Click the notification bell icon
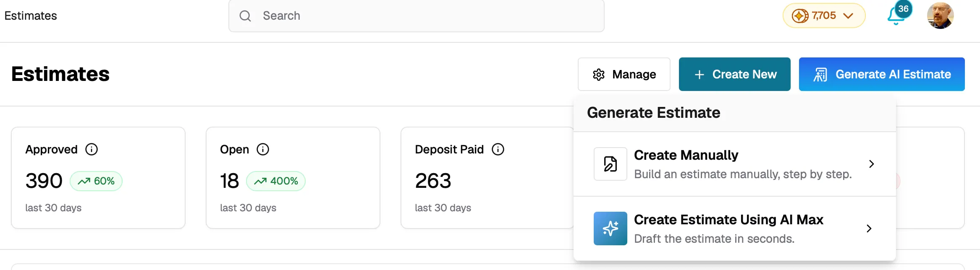Image resolution: width=980 pixels, height=270 pixels. (x=896, y=17)
